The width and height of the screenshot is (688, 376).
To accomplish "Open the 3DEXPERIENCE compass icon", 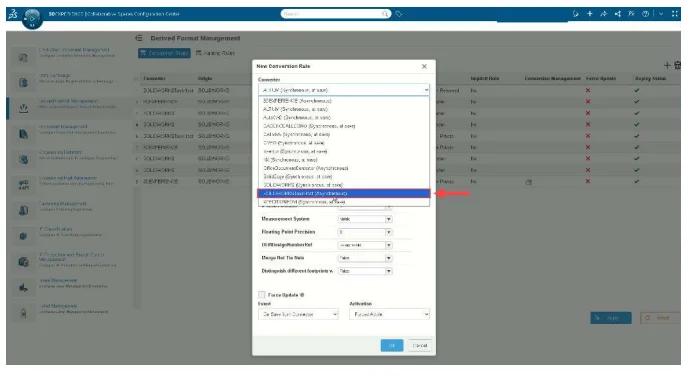I will coord(32,19).
